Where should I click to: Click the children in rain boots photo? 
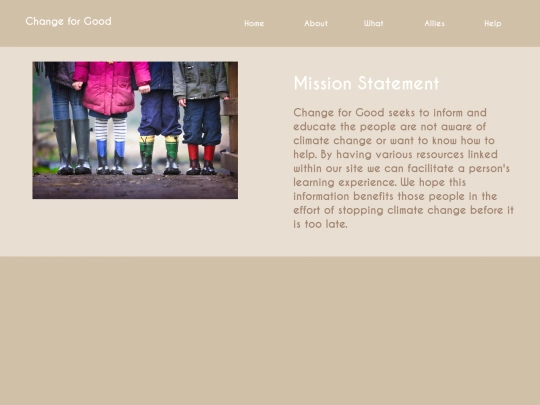pyautogui.click(x=135, y=130)
